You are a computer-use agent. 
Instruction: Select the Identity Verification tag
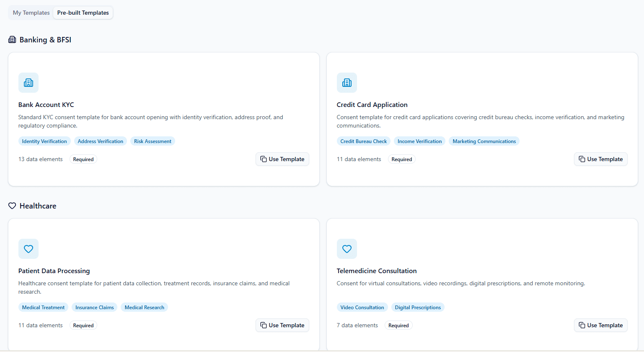[x=44, y=141]
